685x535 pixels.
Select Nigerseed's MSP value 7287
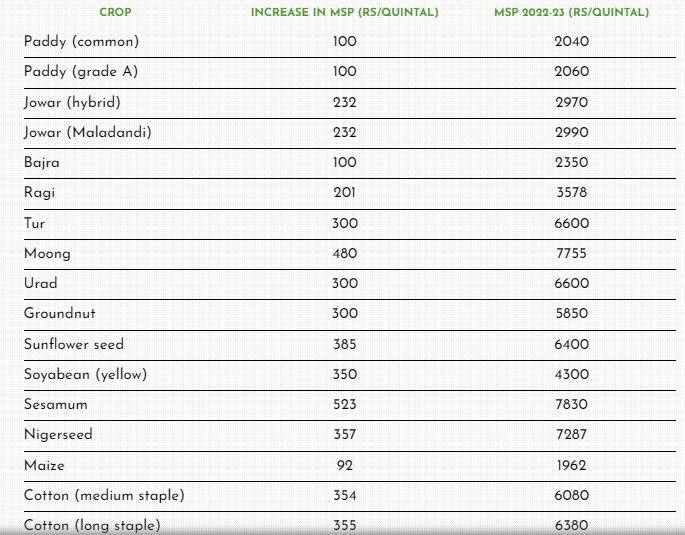tap(571, 435)
